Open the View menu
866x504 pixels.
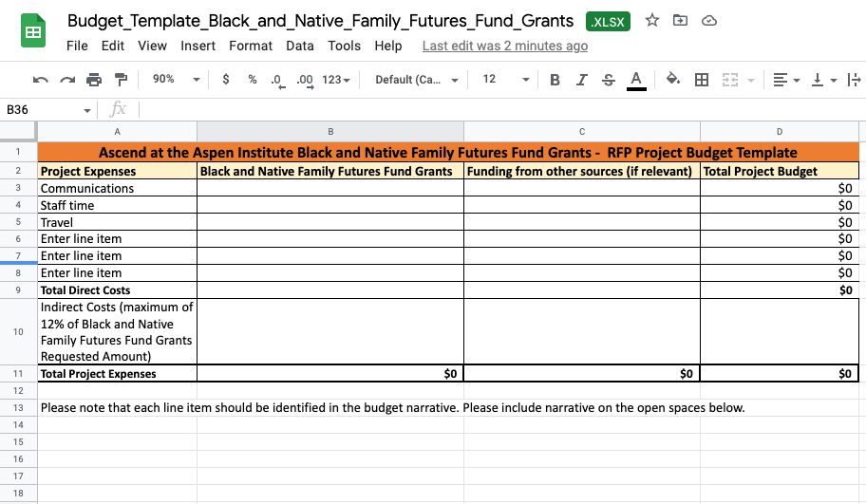(x=152, y=46)
